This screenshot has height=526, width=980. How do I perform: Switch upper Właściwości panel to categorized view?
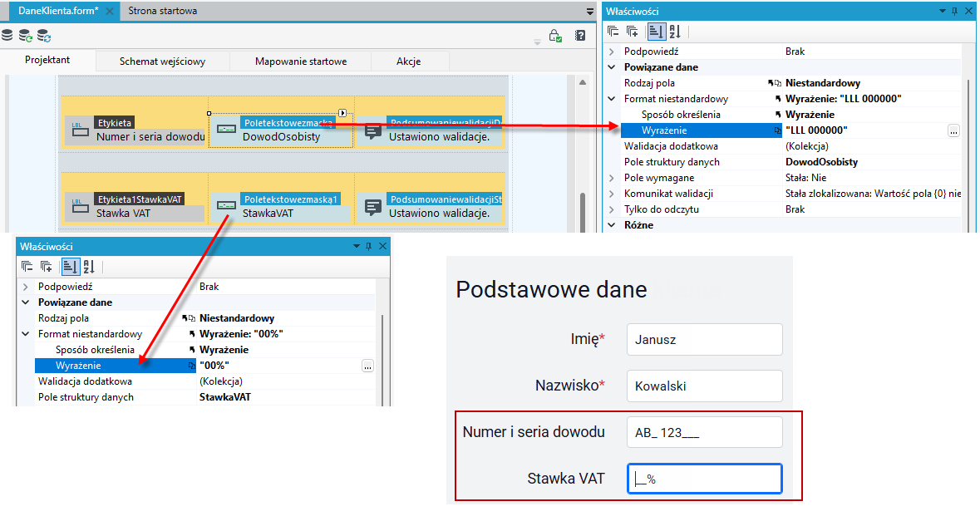656,32
